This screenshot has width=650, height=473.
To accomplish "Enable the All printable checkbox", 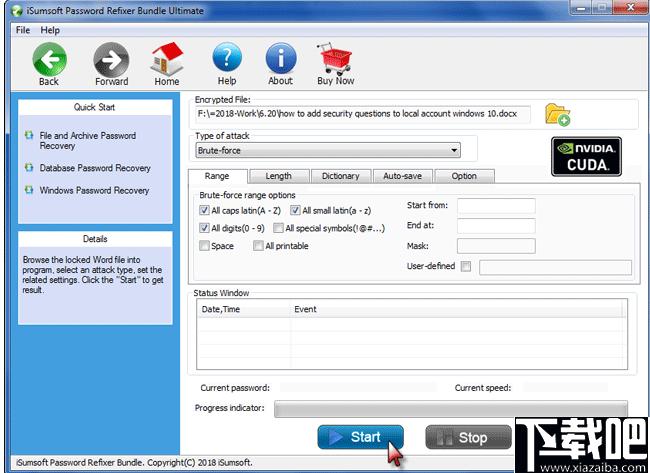I will click(x=258, y=246).
